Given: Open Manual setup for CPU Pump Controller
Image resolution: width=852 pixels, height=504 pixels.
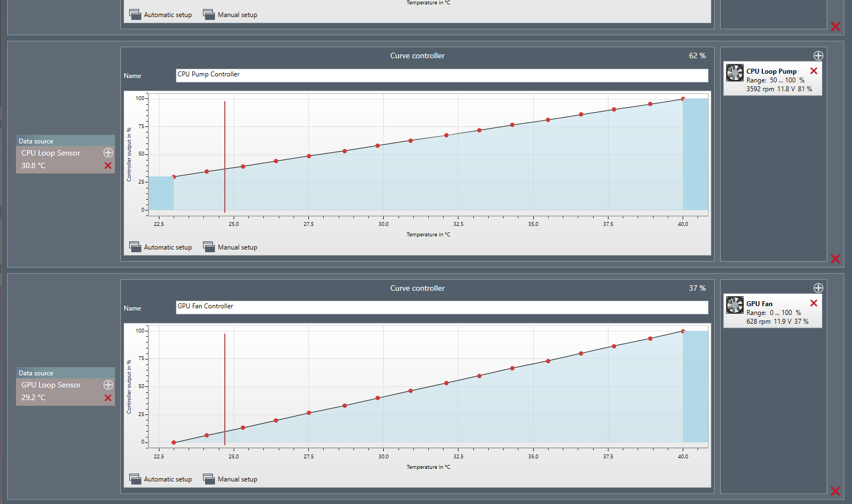Looking at the screenshot, I should 230,247.
